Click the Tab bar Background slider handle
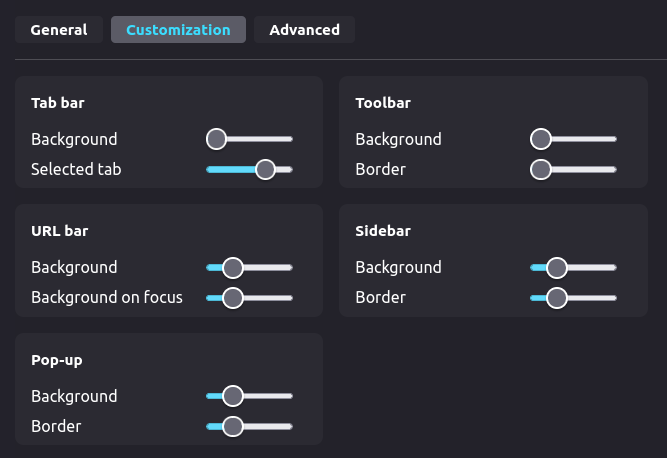 (x=217, y=139)
